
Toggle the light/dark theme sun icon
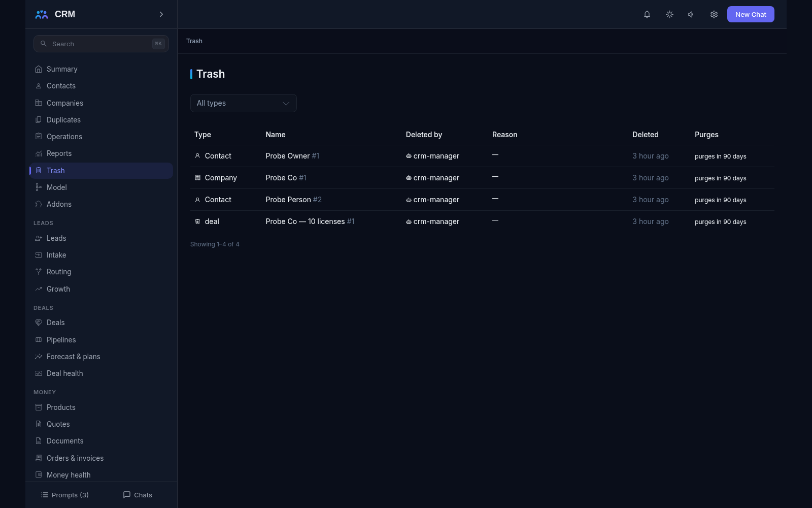coord(669,14)
